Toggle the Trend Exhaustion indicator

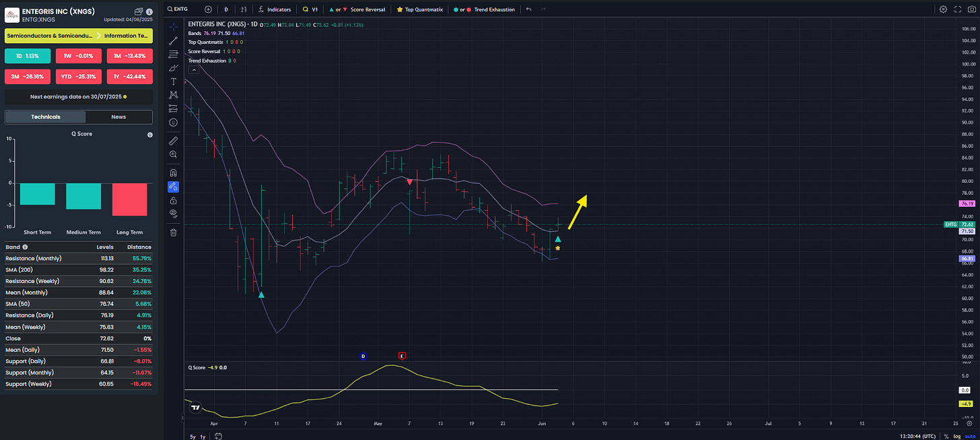pyautogui.click(x=485, y=9)
